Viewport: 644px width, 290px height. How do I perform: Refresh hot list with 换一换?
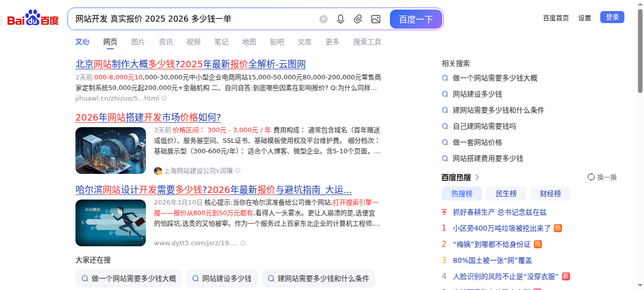(602, 177)
